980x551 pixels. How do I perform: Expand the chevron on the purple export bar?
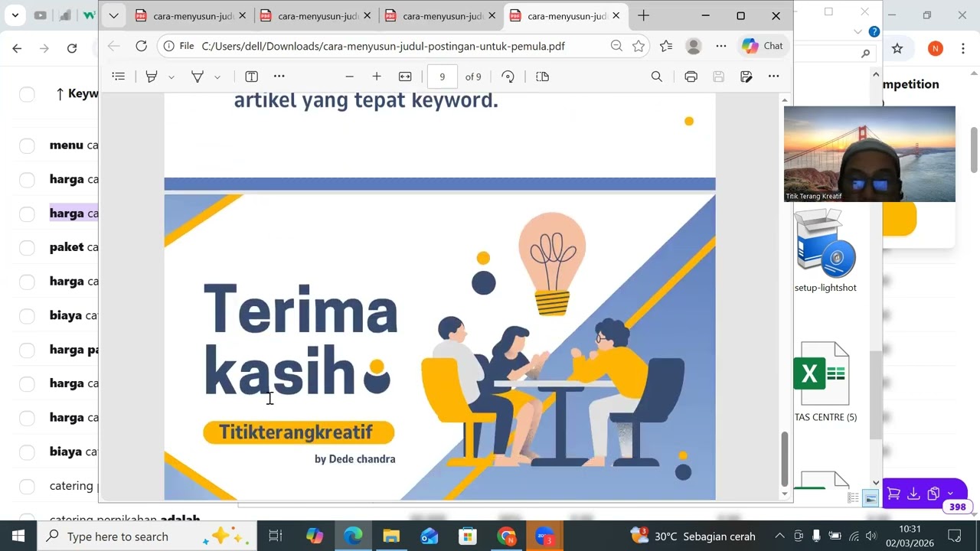[x=951, y=494]
